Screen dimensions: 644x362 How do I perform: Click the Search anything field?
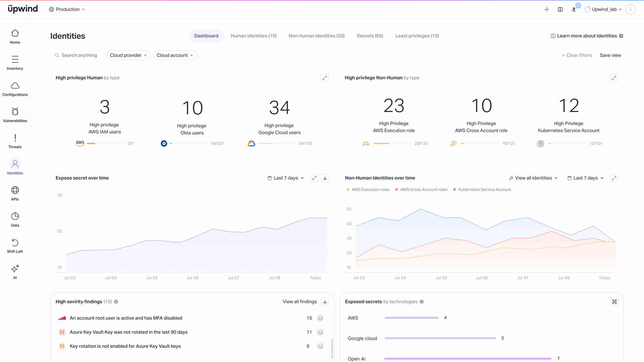coord(77,55)
